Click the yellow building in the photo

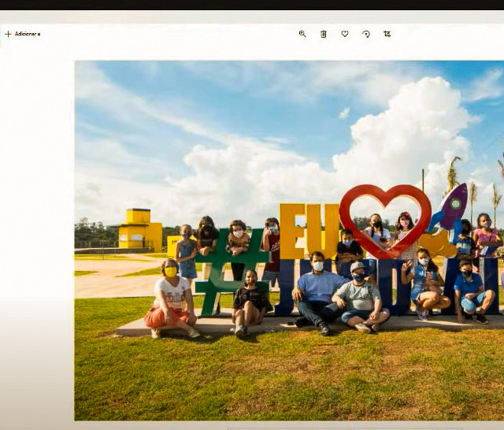[139, 229]
